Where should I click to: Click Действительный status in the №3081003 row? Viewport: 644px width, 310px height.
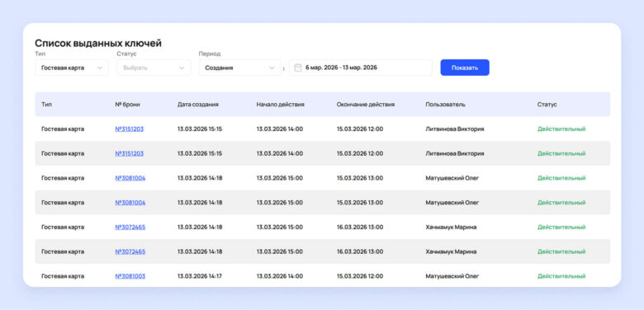(561, 276)
